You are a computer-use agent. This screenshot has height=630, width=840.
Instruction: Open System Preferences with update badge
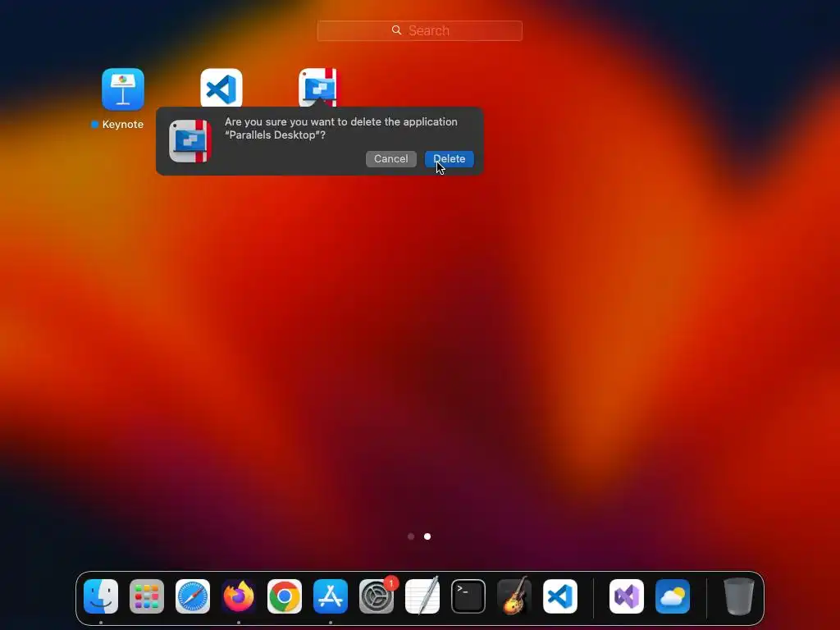(377, 596)
